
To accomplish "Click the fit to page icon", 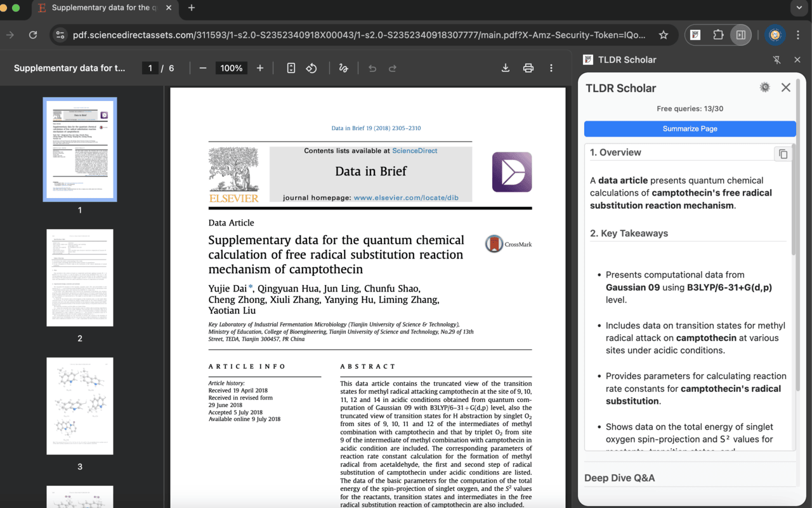I will pyautogui.click(x=291, y=68).
